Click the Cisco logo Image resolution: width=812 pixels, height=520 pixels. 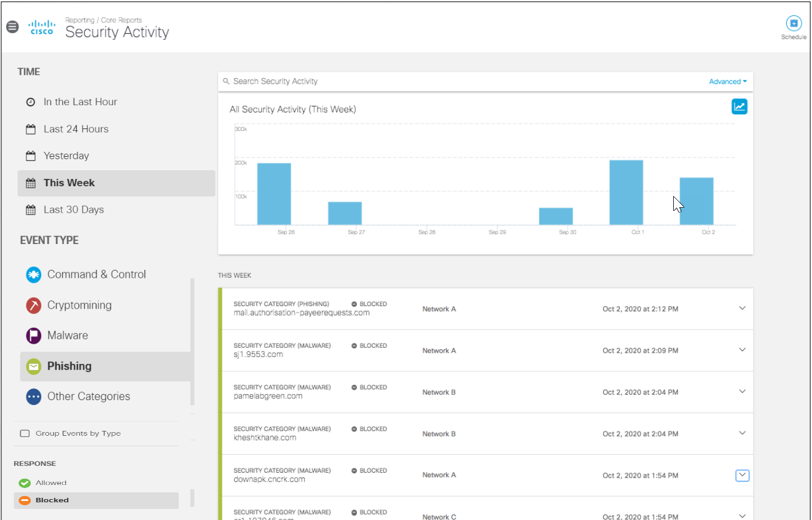(41, 26)
